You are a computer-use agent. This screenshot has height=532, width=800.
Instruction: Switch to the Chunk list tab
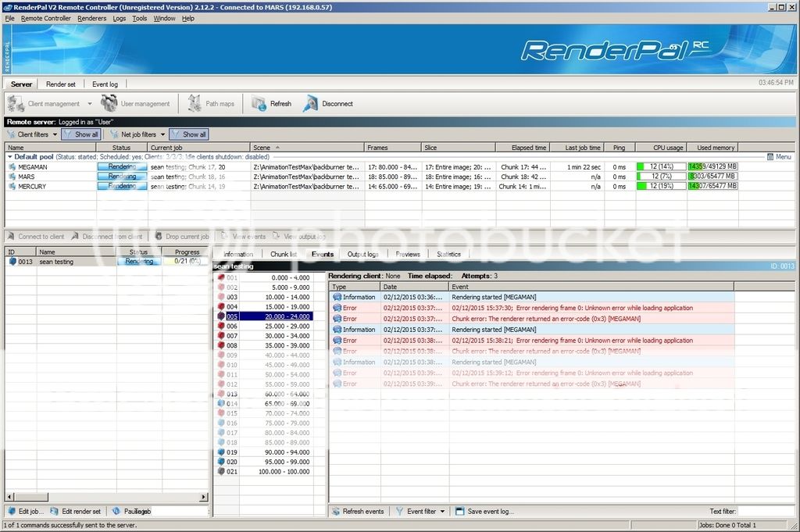(x=283, y=254)
